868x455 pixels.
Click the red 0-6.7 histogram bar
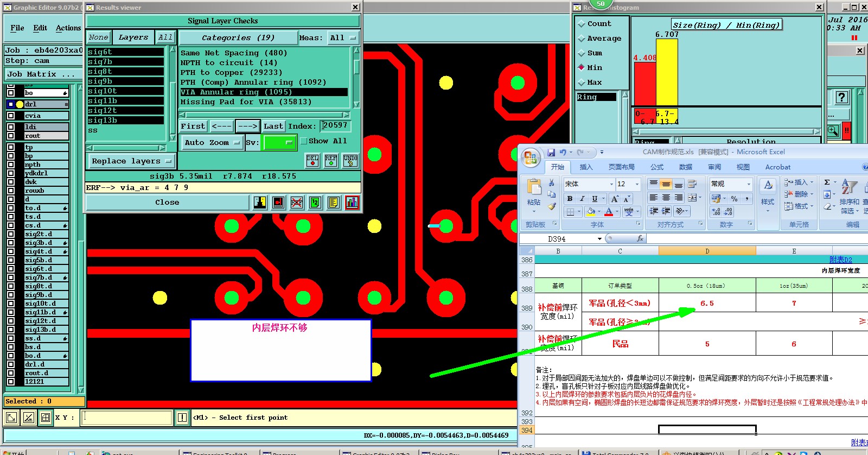645,84
